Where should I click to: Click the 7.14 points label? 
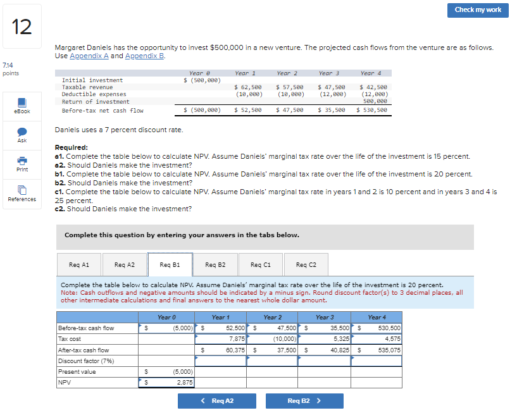pos(11,69)
